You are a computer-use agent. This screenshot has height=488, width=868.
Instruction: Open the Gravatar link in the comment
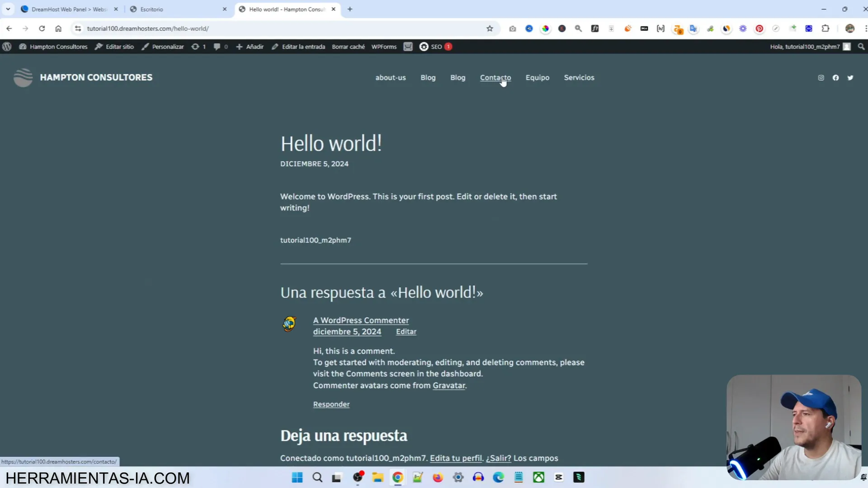(449, 385)
